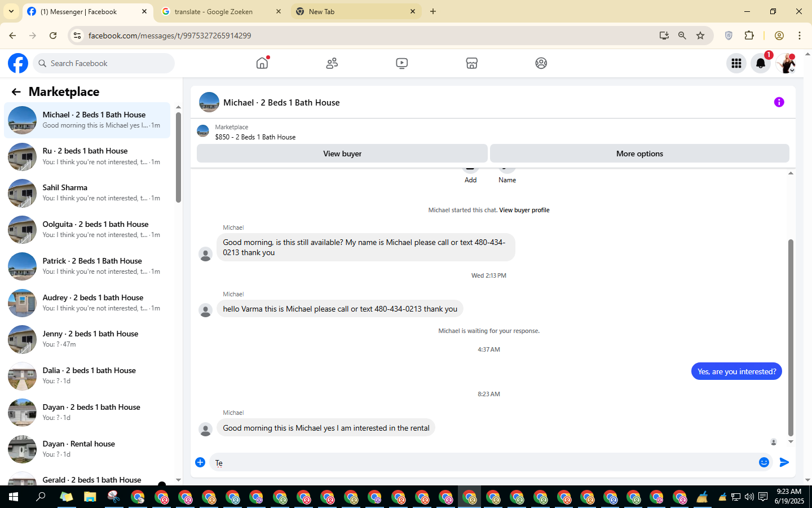812x508 pixels.
Task: Open the Chrome profile icon
Action: [x=779, y=36]
